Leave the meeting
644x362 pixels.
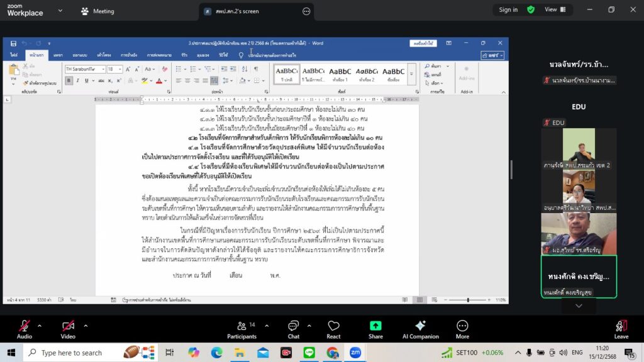pos(621,329)
